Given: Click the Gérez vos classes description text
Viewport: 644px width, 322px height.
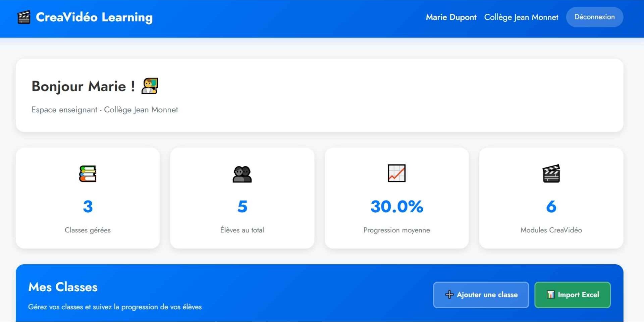Looking at the screenshot, I should coord(115,307).
